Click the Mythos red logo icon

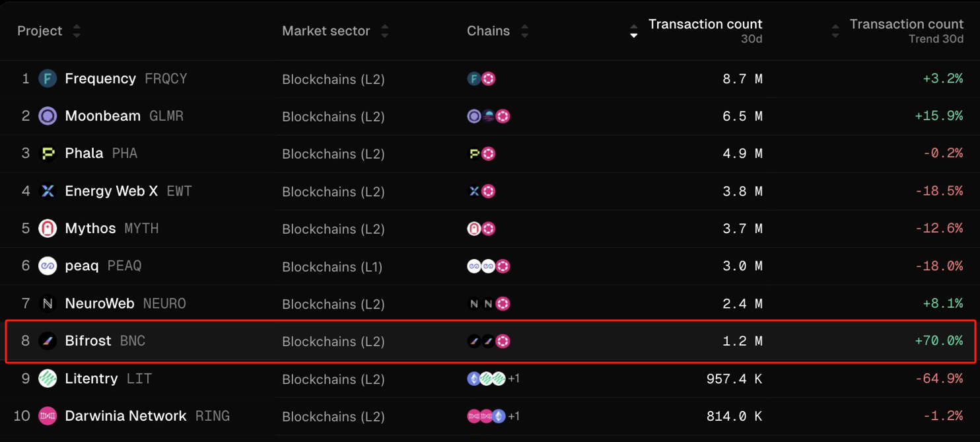point(48,229)
